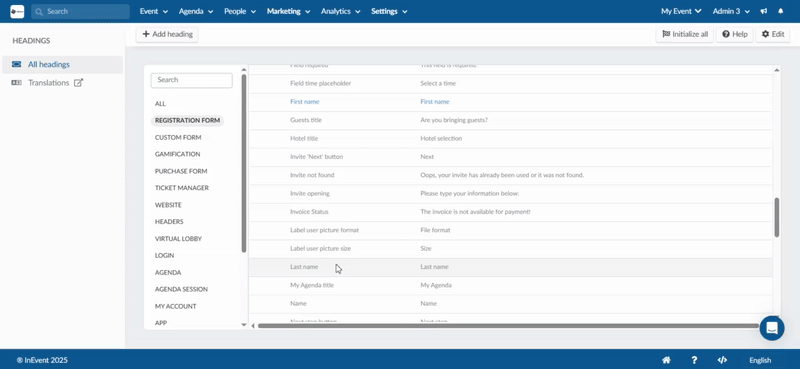Click the magnifier icon in top search
The width and height of the screenshot is (800, 369).
coord(39,11)
